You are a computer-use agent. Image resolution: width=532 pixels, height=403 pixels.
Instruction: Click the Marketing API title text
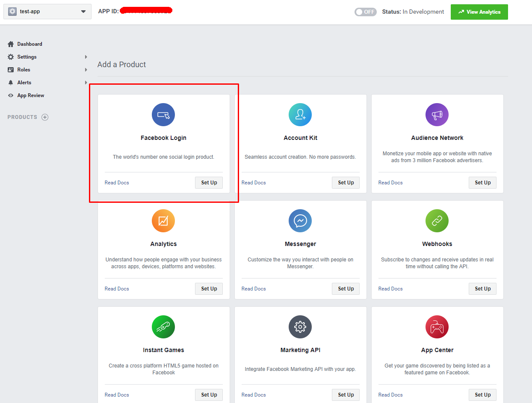[x=300, y=350]
